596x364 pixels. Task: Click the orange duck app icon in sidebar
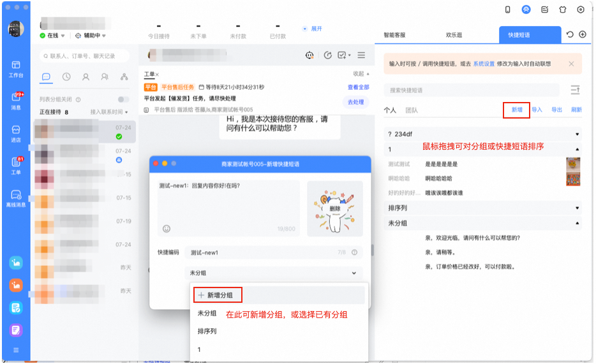[16, 285]
